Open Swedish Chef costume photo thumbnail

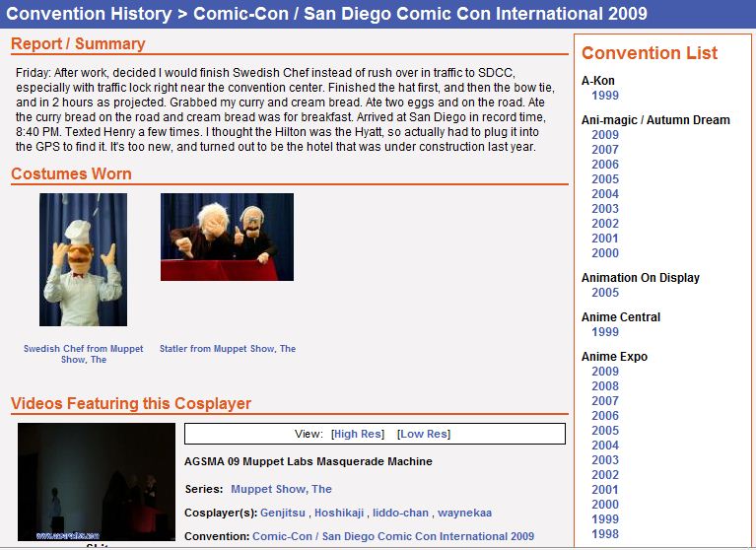click(x=83, y=259)
